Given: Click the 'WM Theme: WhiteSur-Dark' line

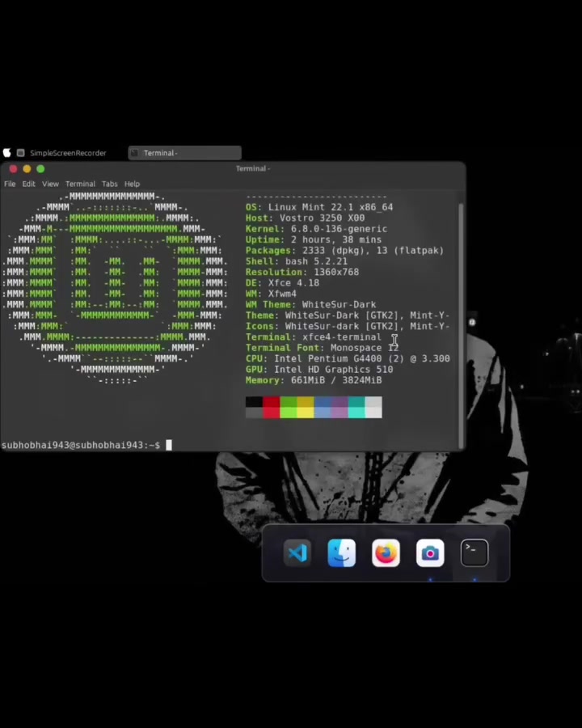Looking at the screenshot, I should tap(311, 305).
